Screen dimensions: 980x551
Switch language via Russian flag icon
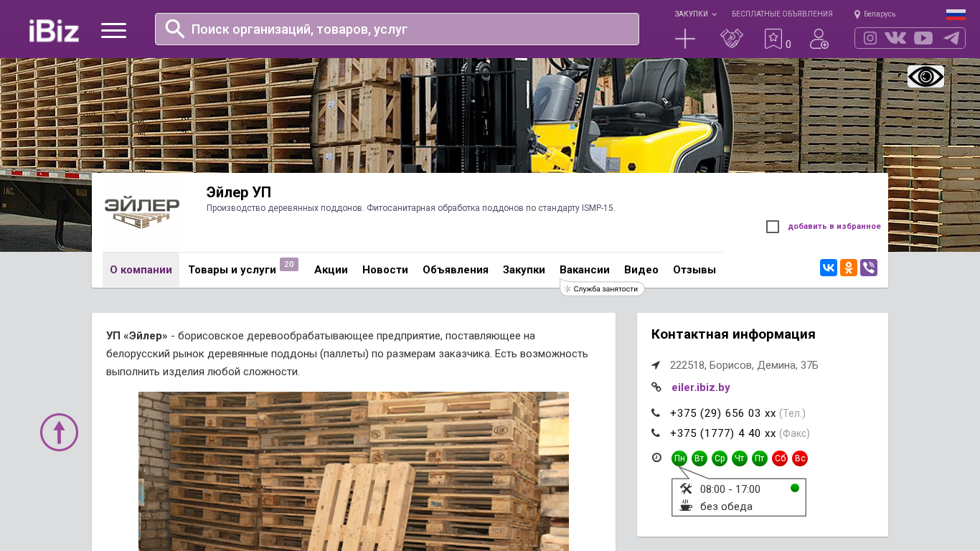click(956, 14)
